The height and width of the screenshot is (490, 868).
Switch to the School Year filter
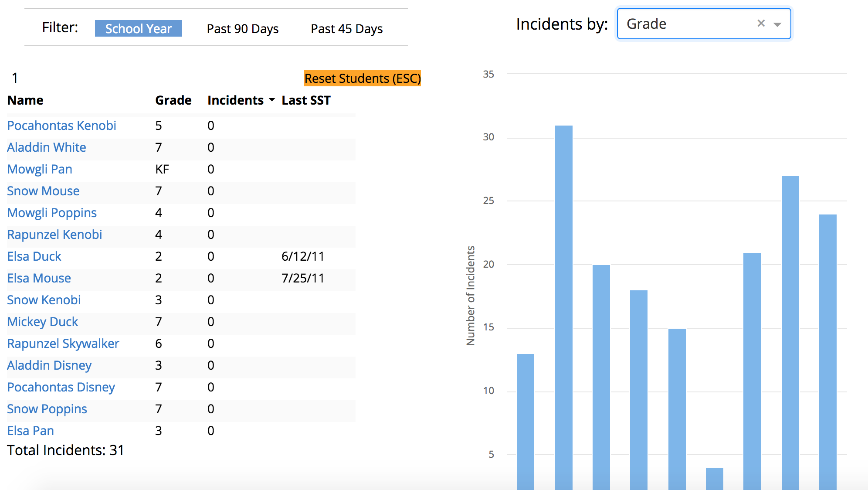pos(138,28)
